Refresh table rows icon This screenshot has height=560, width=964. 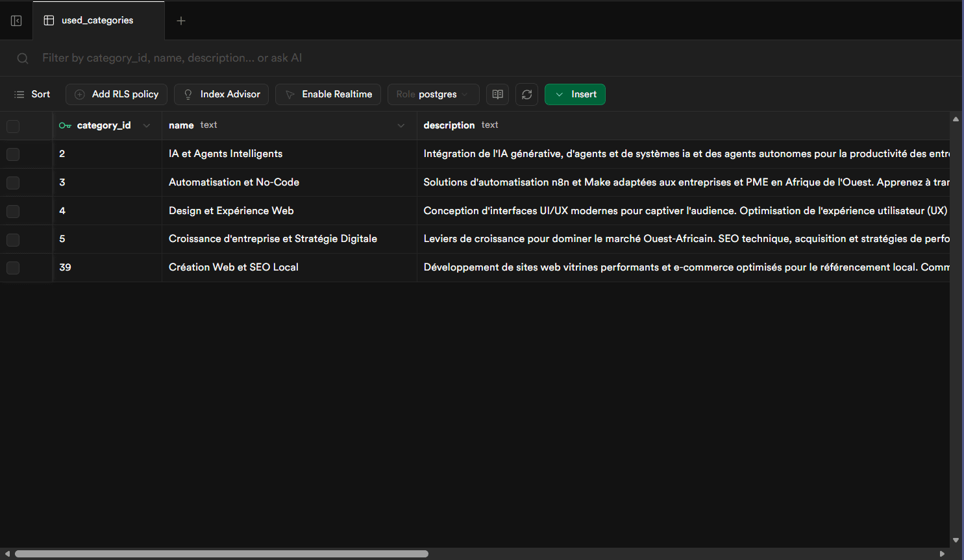pyautogui.click(x=526, y=94)
